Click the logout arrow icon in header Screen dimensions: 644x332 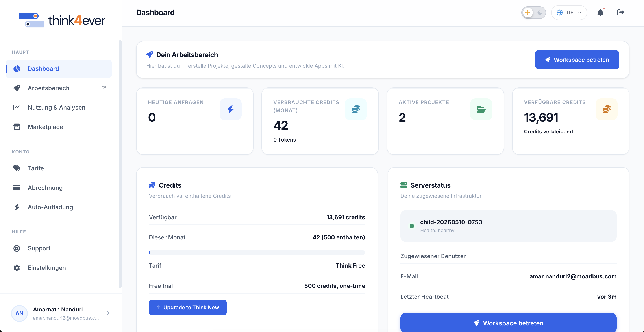coord(620,13)
